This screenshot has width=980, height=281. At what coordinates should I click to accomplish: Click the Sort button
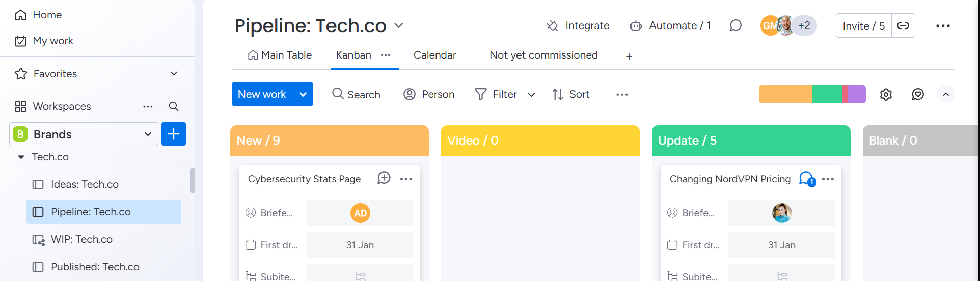tap(571, 94)
